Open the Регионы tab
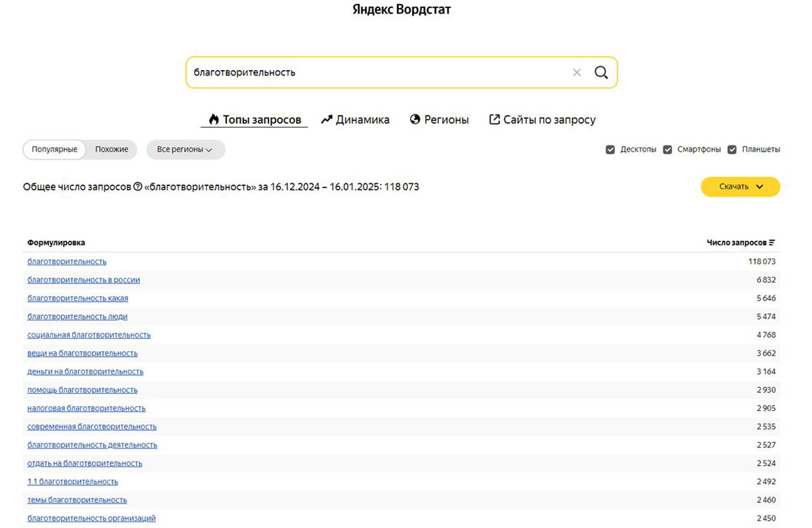This screenshot has height=528, width=812. coord(439,120)
